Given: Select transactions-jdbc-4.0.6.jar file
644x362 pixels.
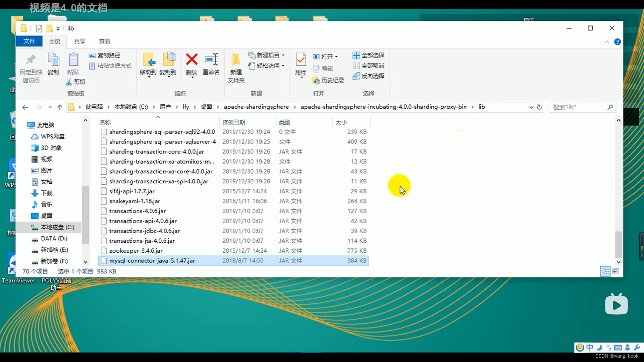Looking at the screenshot, I should 233,231.
